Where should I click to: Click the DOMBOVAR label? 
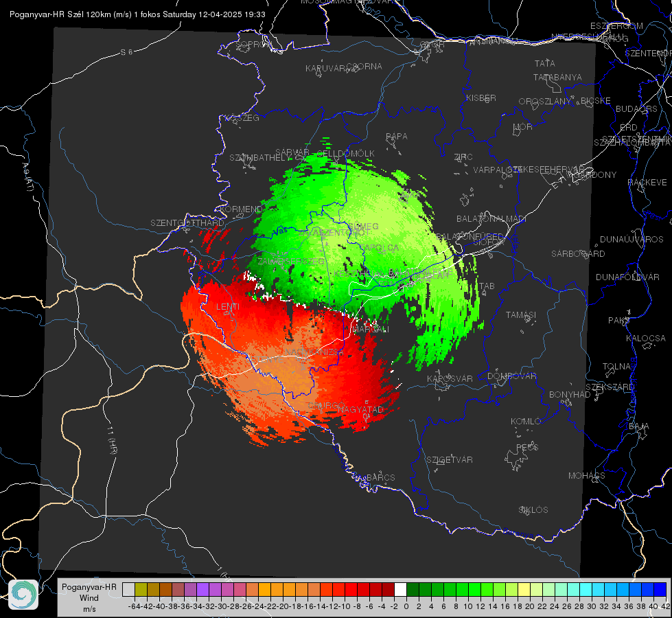tap(511, 376)
